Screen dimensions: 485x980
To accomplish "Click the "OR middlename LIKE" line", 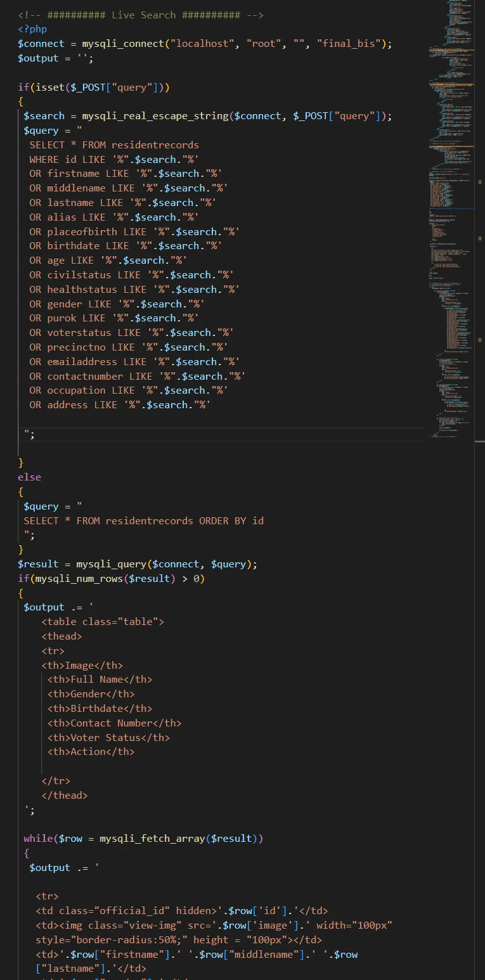I will pyautogui.click(x=129, y=188).
